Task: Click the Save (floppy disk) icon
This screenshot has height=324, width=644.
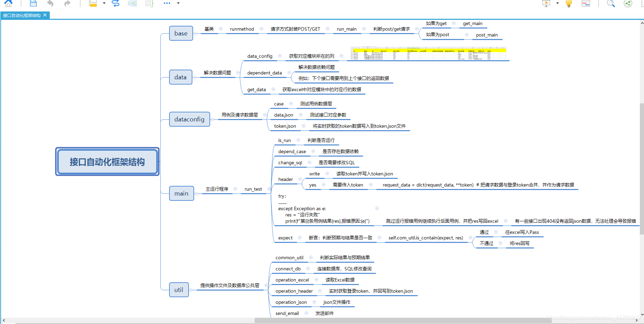Action: coord(33,3)
